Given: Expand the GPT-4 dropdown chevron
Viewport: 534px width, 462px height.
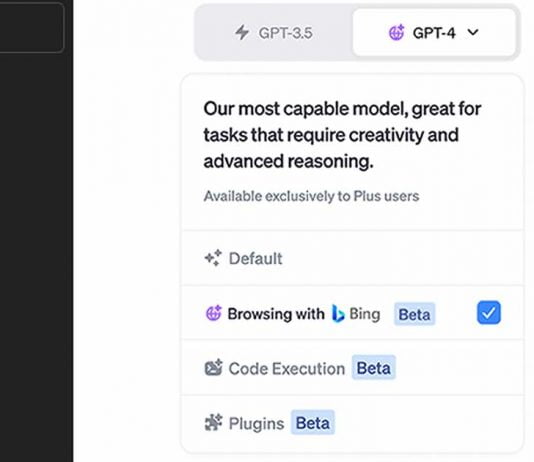Looking at the screenshot, I should (473, 32).
